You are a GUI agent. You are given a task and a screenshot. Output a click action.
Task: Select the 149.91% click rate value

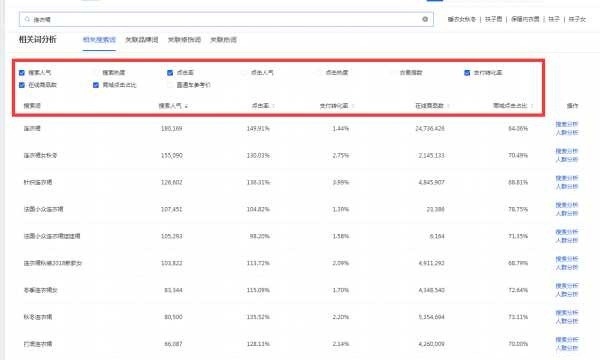pyautogui.click(x=258, y=129)
